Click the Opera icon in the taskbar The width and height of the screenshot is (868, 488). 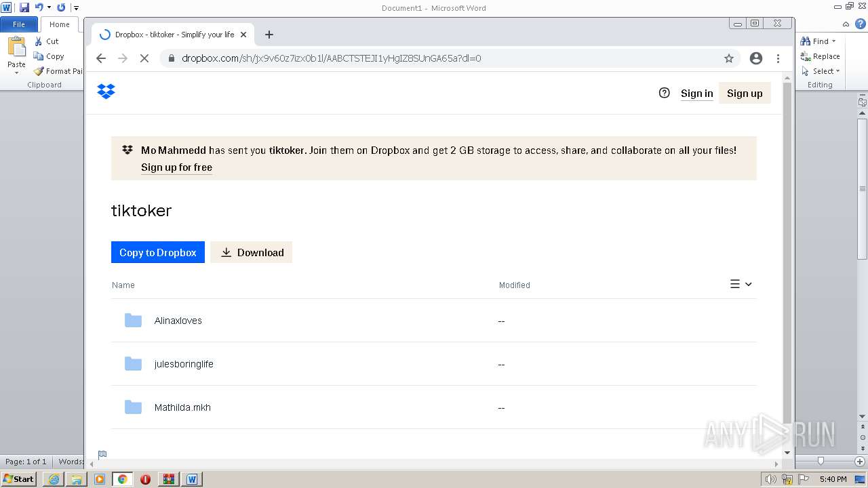pyautogui.click(x=146, y=479)
